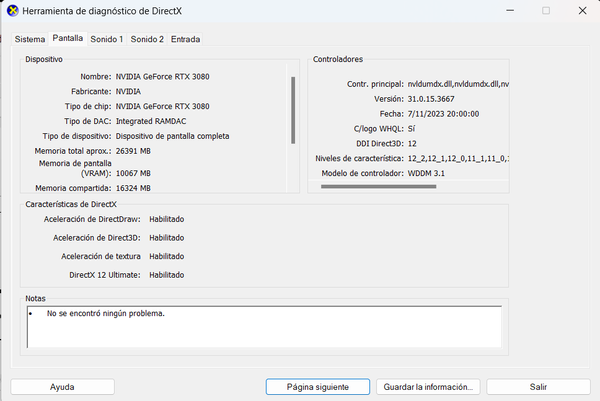This screenshot has height=401, width=600.
Task: Open the Sonido 1 tab
Action: click(106, 39)
